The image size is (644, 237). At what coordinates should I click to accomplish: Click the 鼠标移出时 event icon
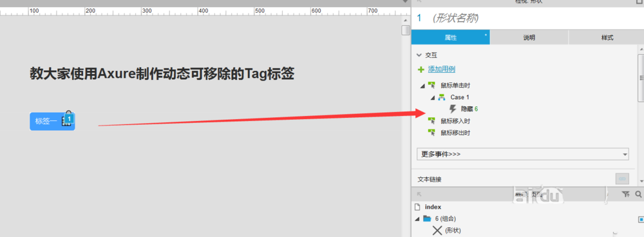(431, 133)
